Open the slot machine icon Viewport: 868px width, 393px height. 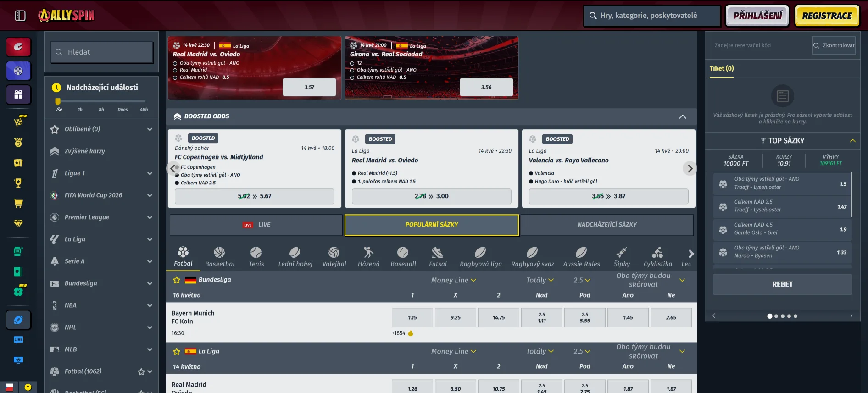click(x=18, y=251)
